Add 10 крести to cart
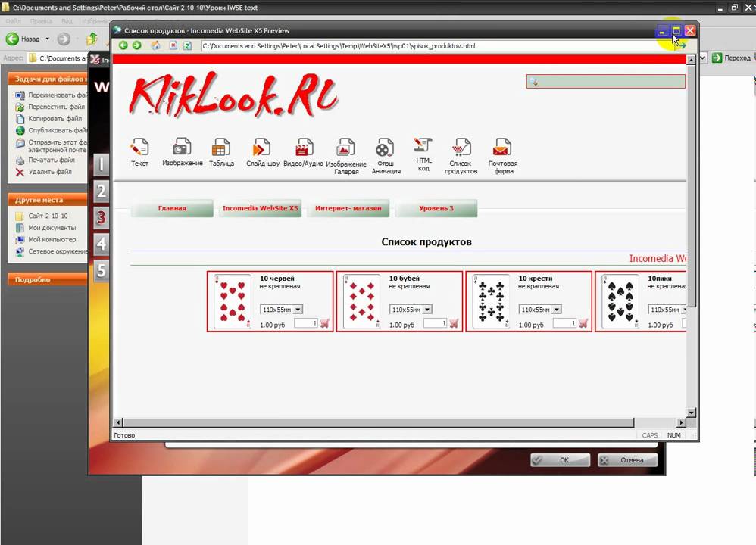The width and height of the screenshot is (756, 545). coord(583,323)
